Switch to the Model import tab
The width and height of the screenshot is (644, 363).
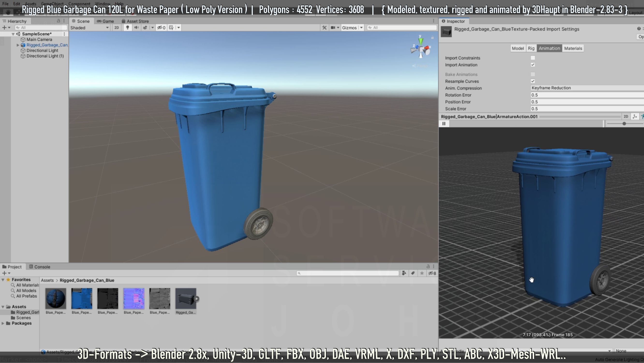click(518, 48)
